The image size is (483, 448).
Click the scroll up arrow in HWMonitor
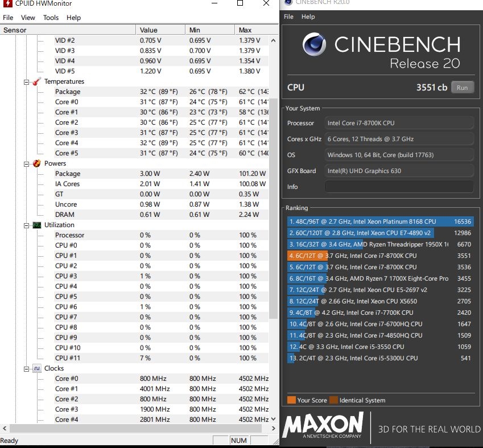click(x=273, y=40)
